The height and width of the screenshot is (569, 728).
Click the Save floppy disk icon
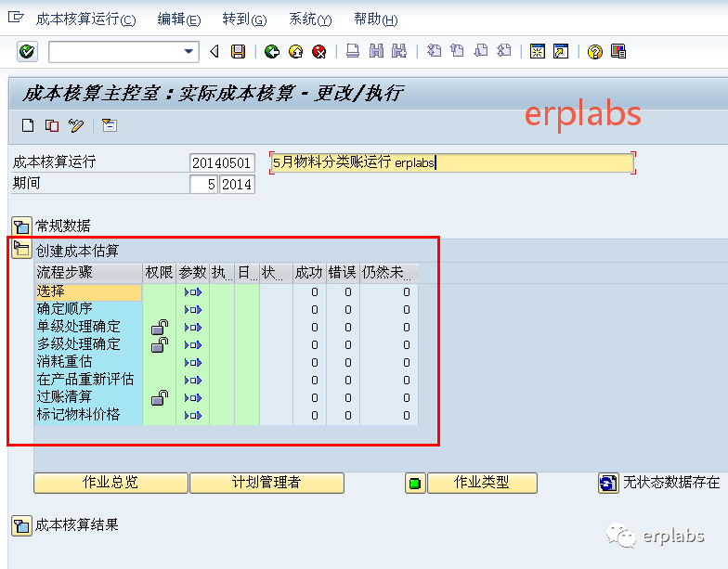238,52
